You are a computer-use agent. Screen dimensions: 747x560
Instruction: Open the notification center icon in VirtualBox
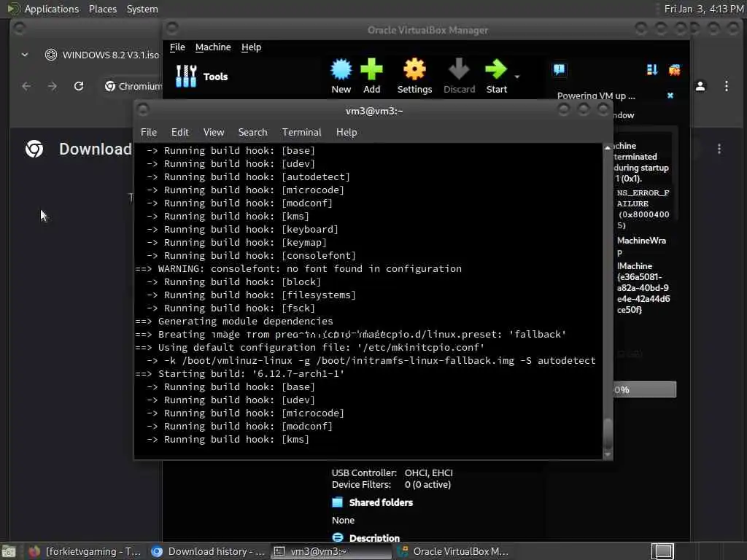pos(560,70)
